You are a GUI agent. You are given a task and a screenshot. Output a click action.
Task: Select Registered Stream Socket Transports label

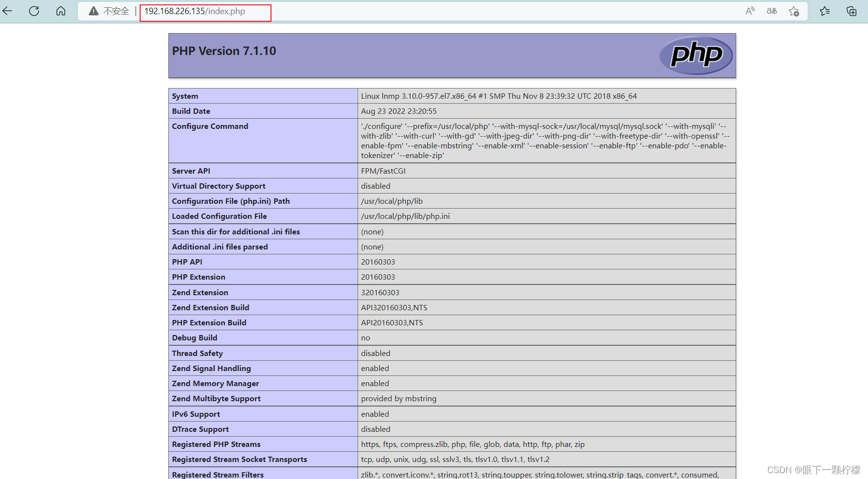(239, 460)
